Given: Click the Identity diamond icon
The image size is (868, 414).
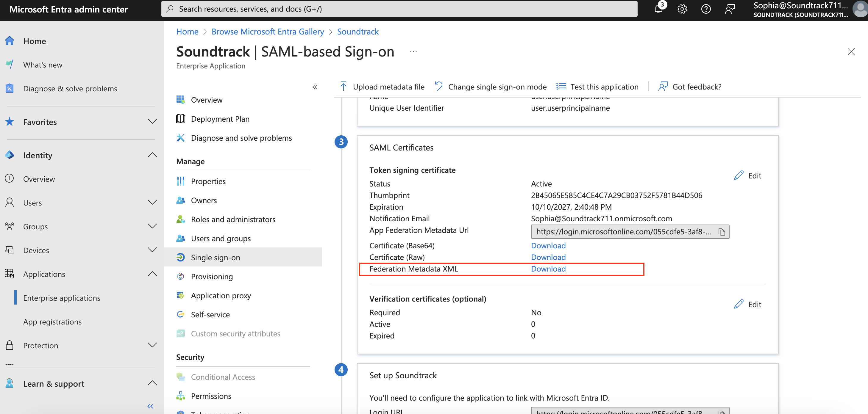Looking at the screenshot, I should (x=10, y=155).
